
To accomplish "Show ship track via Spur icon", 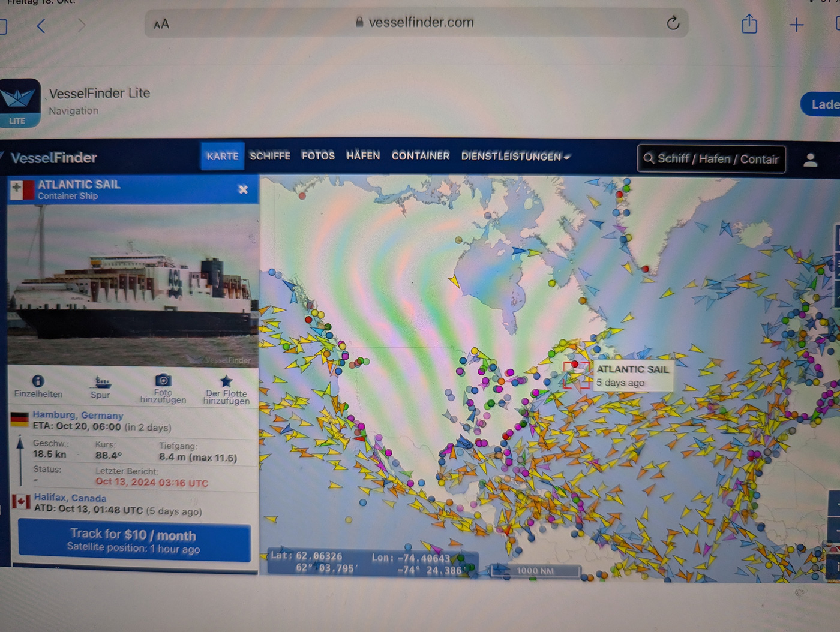I will [x=101, y=381].
